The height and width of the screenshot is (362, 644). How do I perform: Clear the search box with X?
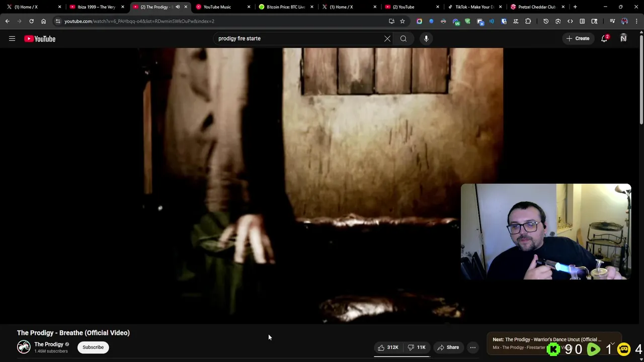click(387, 39)
